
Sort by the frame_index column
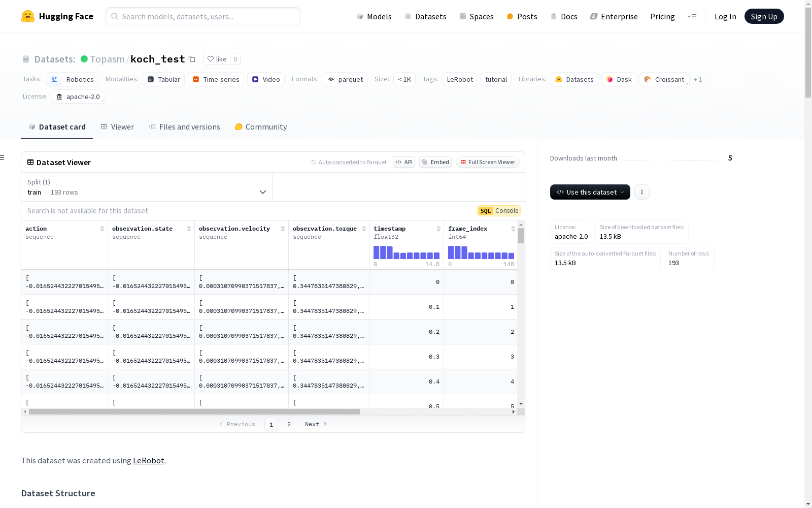pos(513,229)
